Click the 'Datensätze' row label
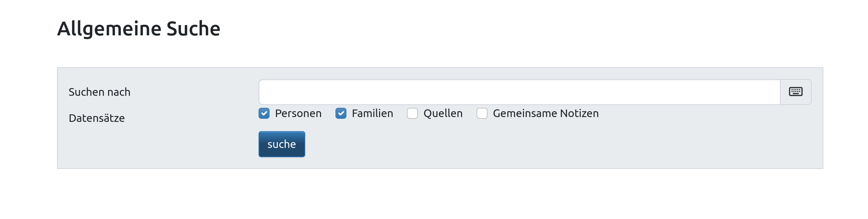The width and height of the screenshot is (868, 219). [x=97, y=118]
